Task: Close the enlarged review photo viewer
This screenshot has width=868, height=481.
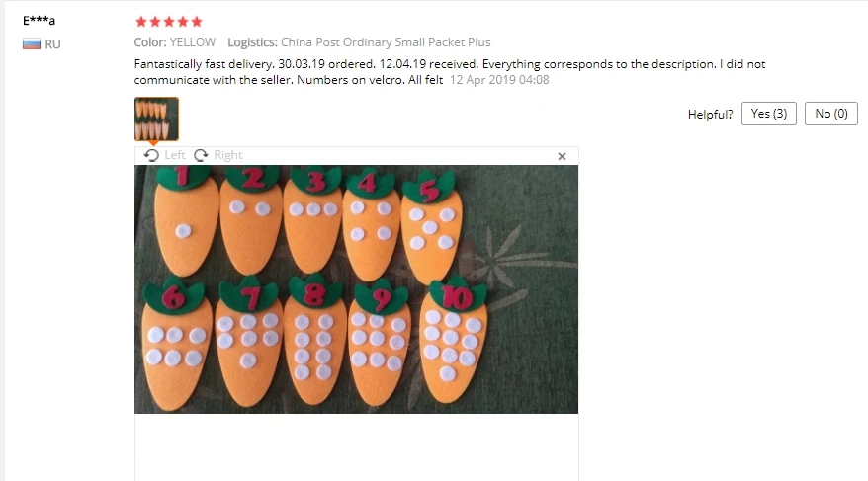Action: pyautogui.click(x=562, y=156)
